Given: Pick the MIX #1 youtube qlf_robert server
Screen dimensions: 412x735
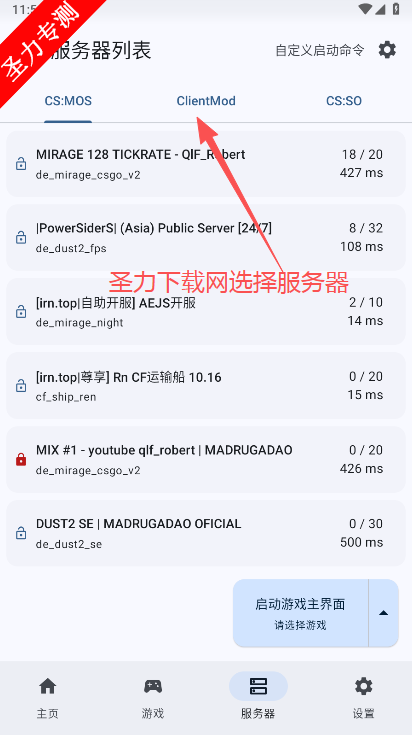Looking at the screenshot, I should coord(206,459).
